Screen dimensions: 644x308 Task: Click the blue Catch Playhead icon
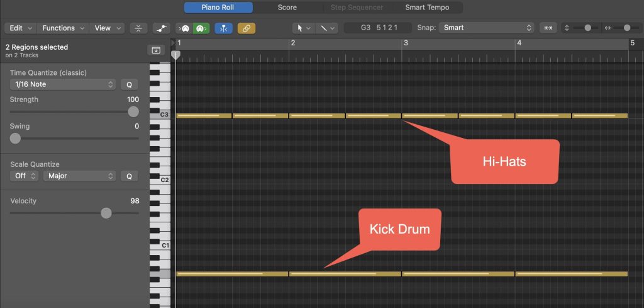223,28
